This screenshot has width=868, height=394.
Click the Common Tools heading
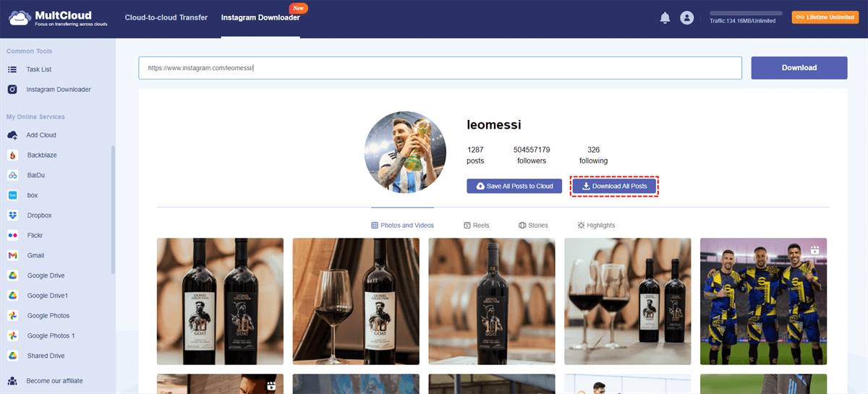click(30, 51)
